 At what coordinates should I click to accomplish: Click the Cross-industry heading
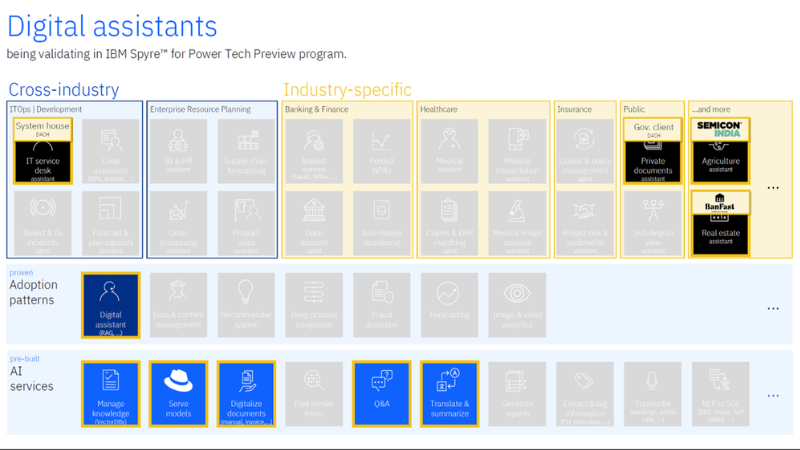(x=63, y=90)
